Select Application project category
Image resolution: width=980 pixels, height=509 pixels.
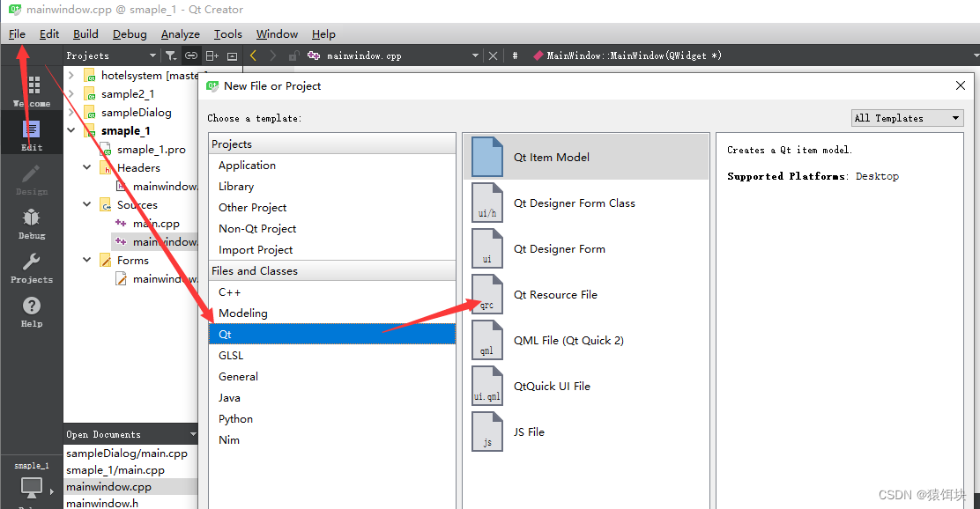332,166
